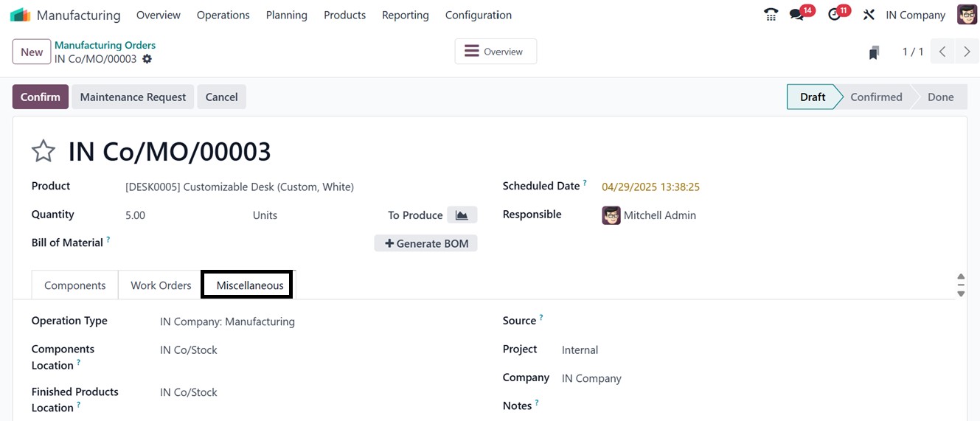Follow the Manufacturing Orders breadcrumb link
This screenshot has height=421, width=980.
(x=105, y=45)
